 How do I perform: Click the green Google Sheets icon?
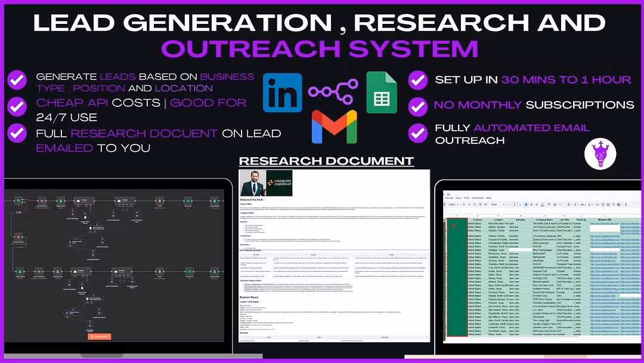click(382, 93)
